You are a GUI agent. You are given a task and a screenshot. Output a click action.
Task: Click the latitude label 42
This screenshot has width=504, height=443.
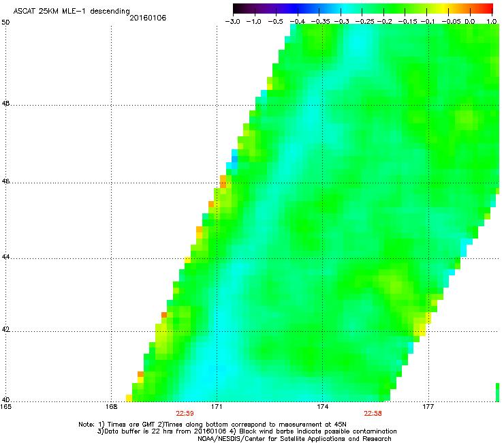pos(5,330)
